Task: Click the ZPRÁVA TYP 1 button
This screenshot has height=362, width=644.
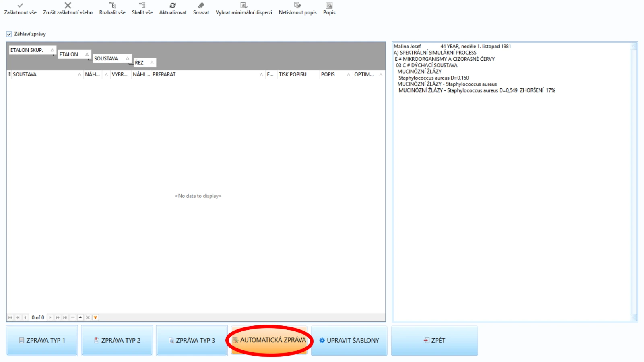Action: pyautogui.click(x=42, y=340)
